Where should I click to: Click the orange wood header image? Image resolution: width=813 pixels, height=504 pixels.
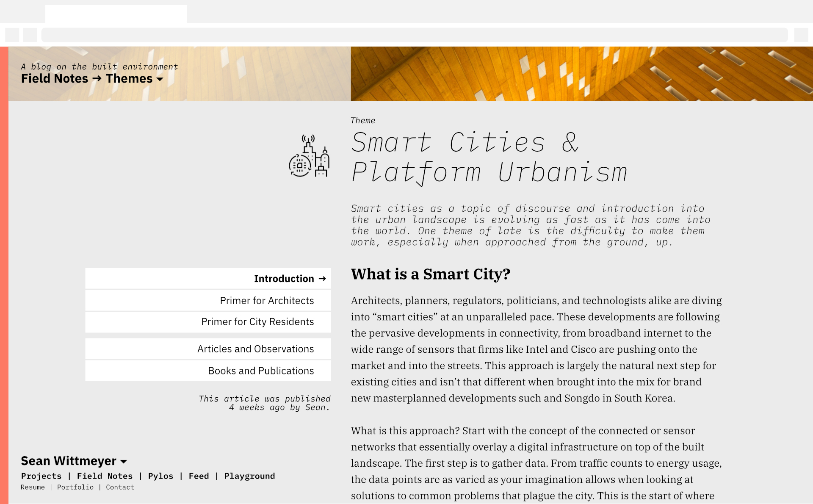click(581, 74)
